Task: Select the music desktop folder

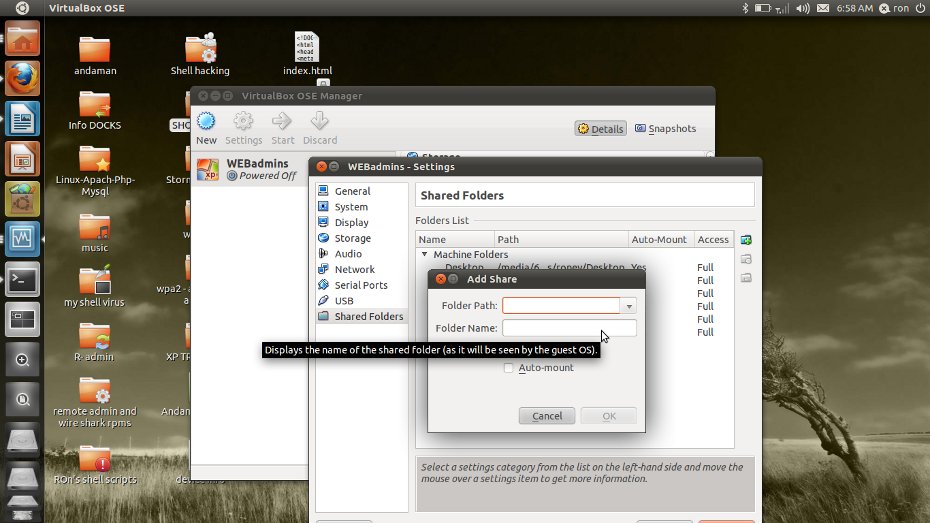Action: (x=95, y=233)
